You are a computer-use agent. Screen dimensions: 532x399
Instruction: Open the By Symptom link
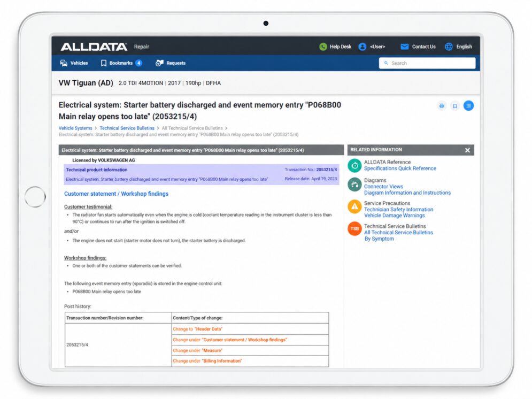coord(379,239)
